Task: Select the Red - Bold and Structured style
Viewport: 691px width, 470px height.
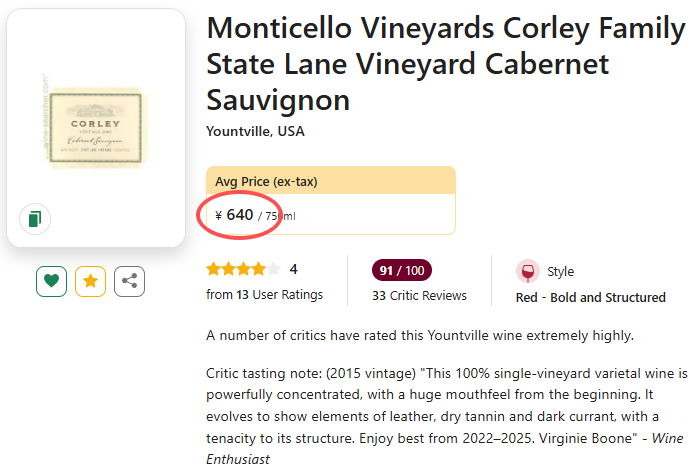Action: tap(590, 297)
